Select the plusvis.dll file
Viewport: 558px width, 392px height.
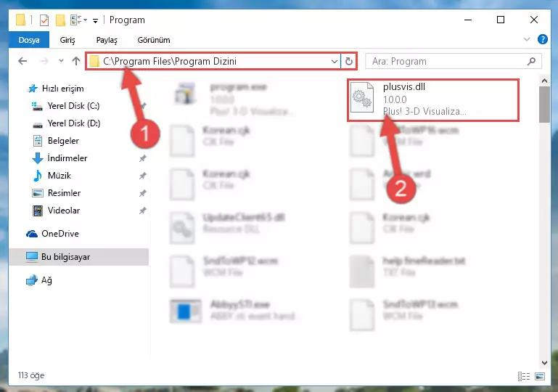pos(433,100)
